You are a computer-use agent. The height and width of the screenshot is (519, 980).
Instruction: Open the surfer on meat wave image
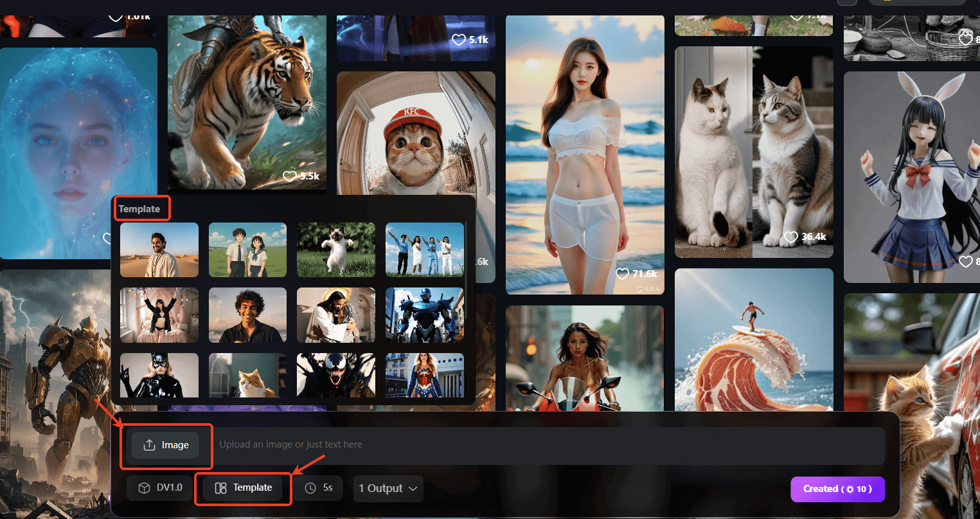click(x=753, y=340)
